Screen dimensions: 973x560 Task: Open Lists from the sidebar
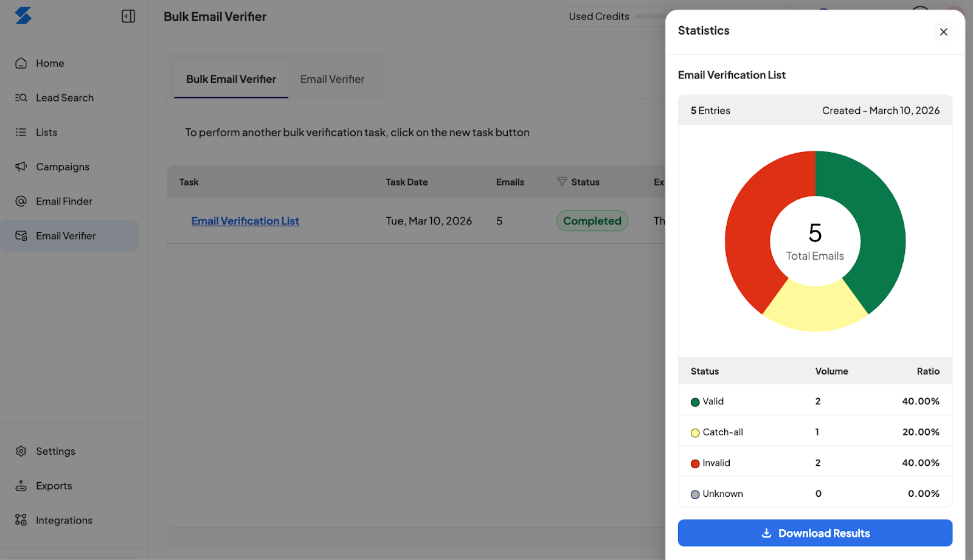[x=46, y=133]
